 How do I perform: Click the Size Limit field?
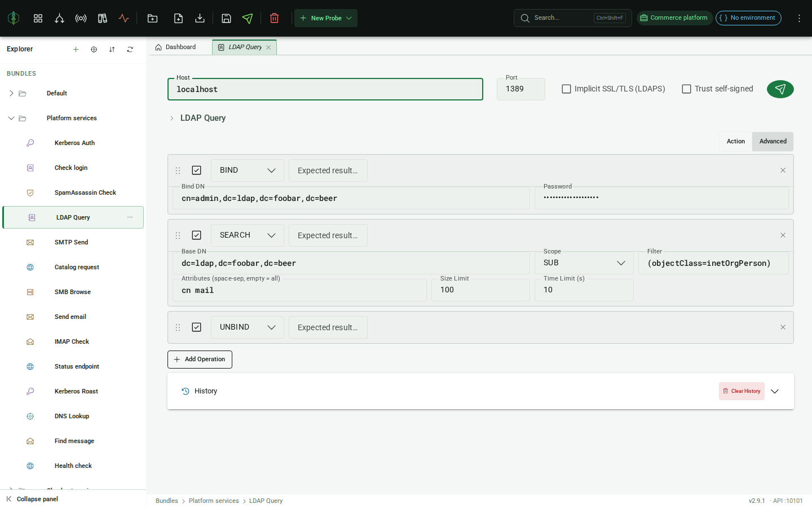[x=480, y=290]
